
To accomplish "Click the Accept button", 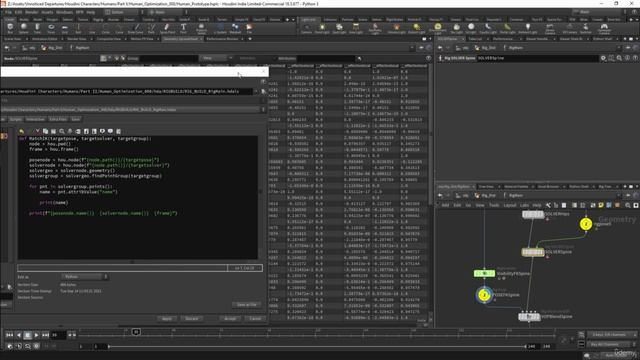I will pos(230,318).
